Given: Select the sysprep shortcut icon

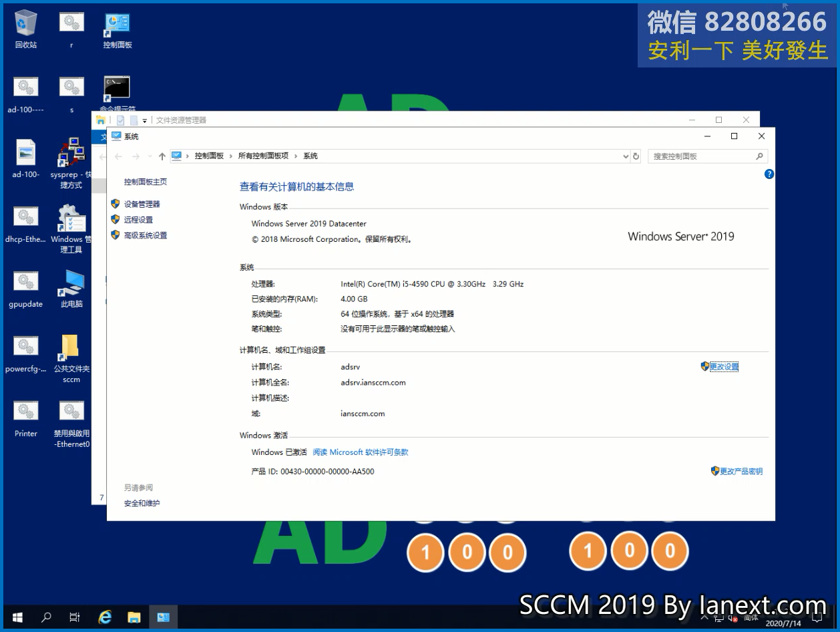Looking at the screenshot, I should coord(71,164).
